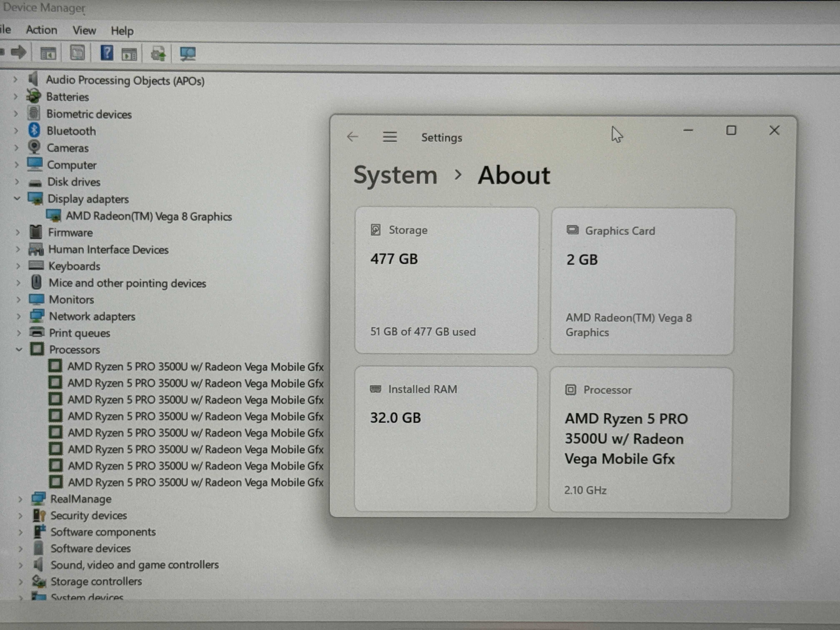
Task: Open the View menu
Action: coord(84,30)
